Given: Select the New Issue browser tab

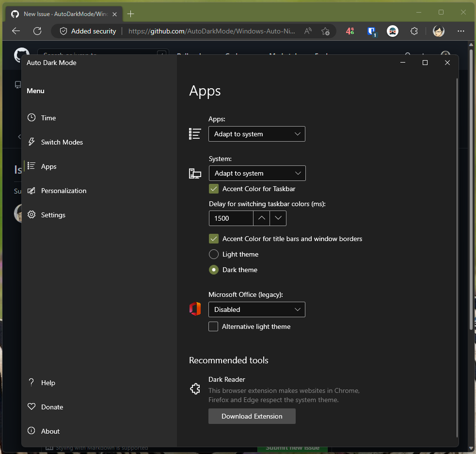Looking at the screenshot, I should tap(64, 14).
